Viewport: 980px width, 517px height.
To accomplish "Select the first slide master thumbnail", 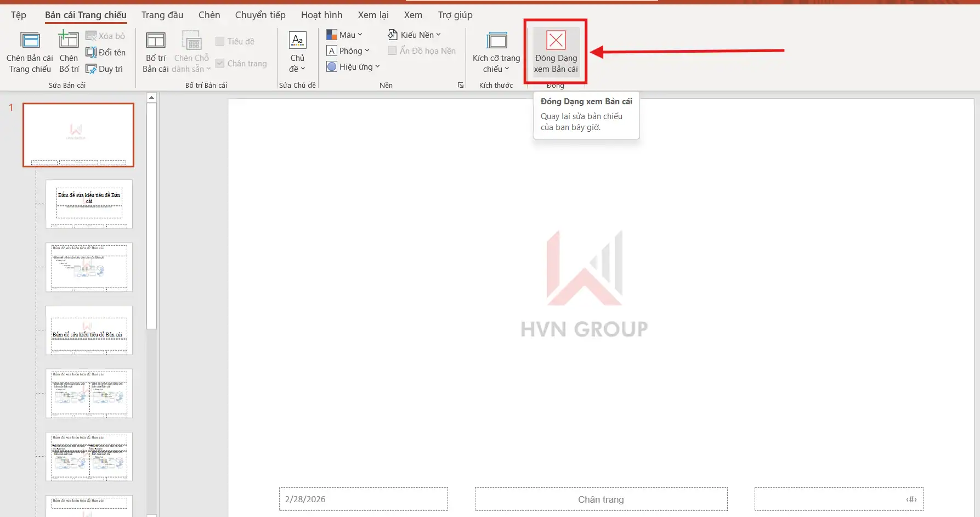I will [x=78, y=135].
